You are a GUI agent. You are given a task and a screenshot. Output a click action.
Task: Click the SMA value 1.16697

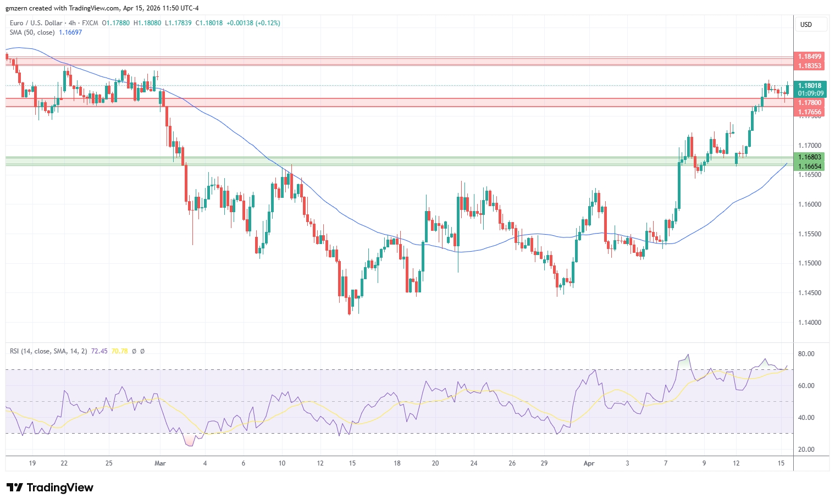pos(70,32)
